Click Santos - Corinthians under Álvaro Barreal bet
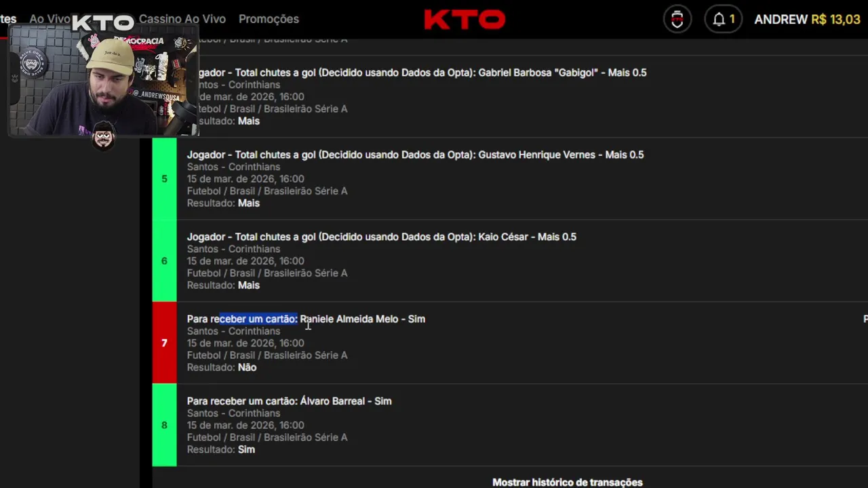Screen dimensions: 868x488 pos(233,413)
